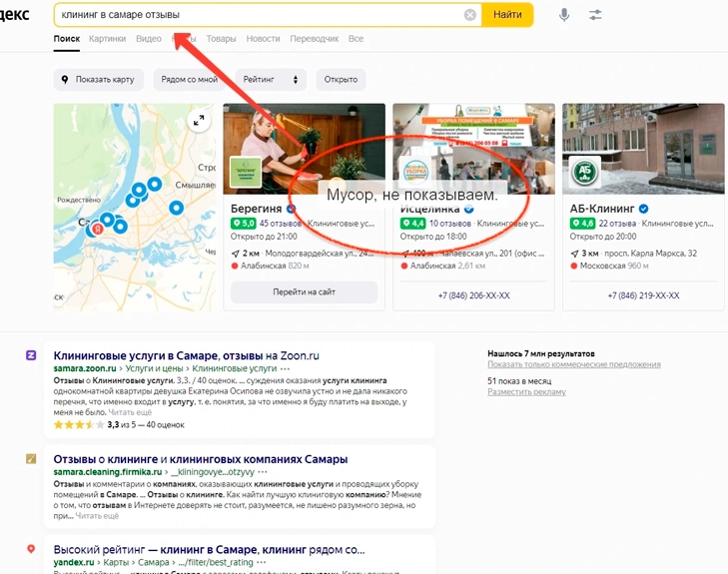The width and height of the screenshot is (728, 574).
Task: Click the map pin icon in Показать карту
Action: point(65,79)
